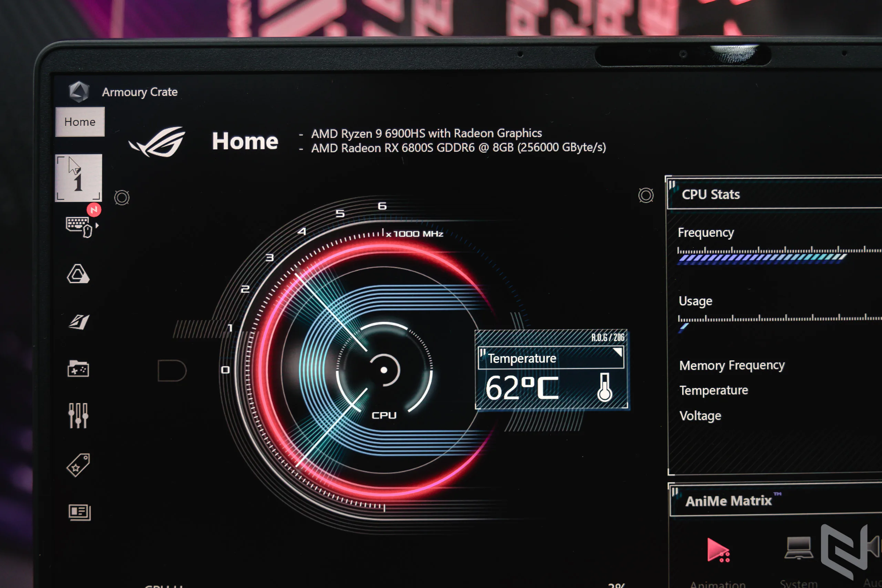Toggle the Temperature box corner triangle
882x588 pixels.
pyautogui.click(x=617, y=352)
